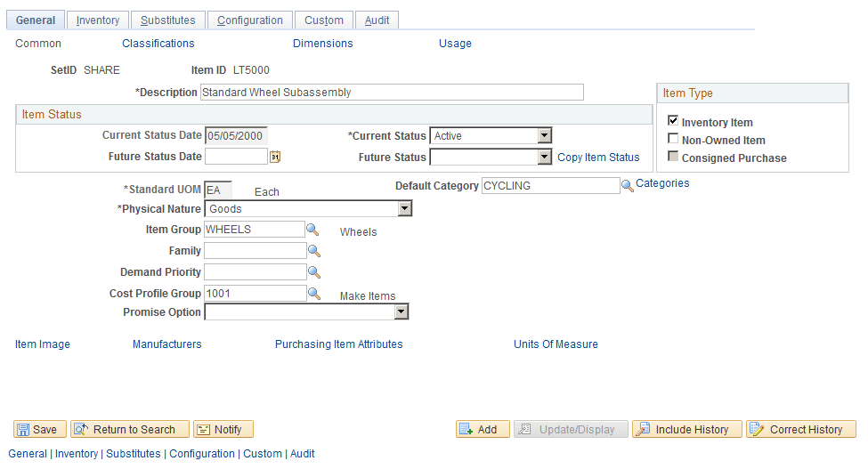Click the Item Group field
Viewport: 868px width, 469px height.
click(255, 230)
